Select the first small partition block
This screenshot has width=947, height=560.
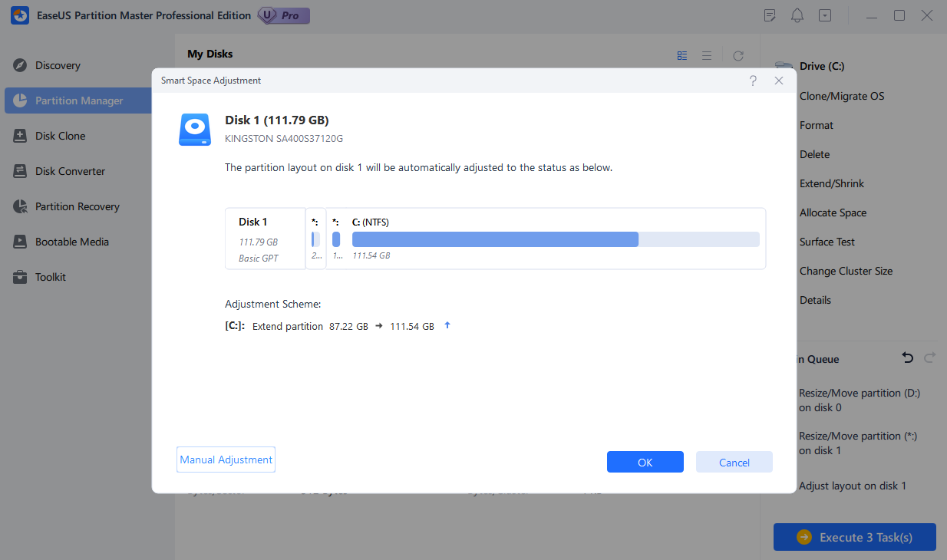315,239
